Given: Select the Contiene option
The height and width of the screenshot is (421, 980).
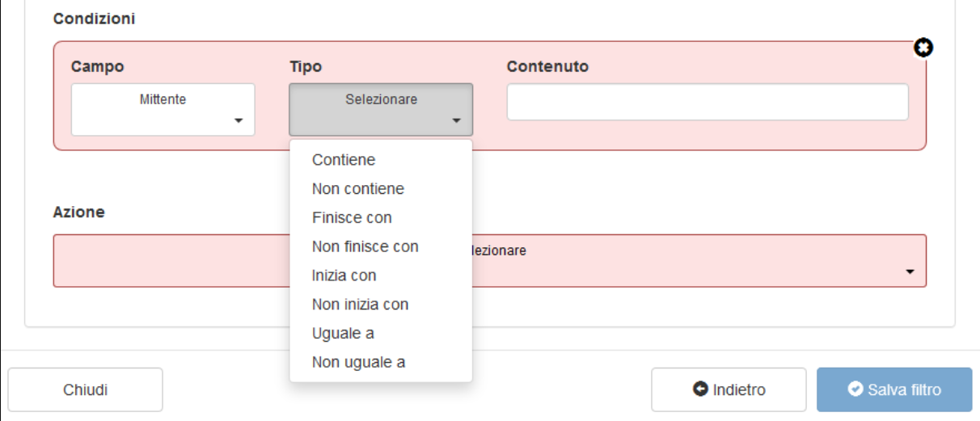Looking at the screenshot, I should pyautogui.click(x=344, y=160).
